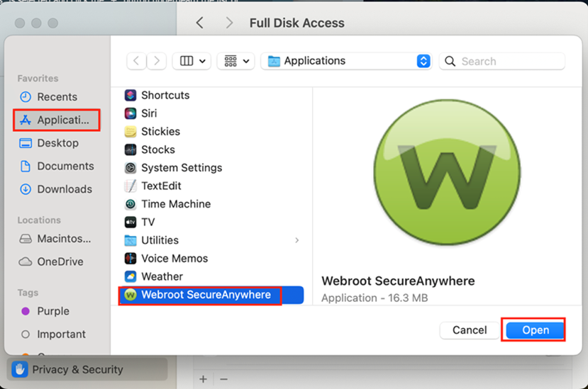
Task: Click the Open button
Action: click(535, 330)
